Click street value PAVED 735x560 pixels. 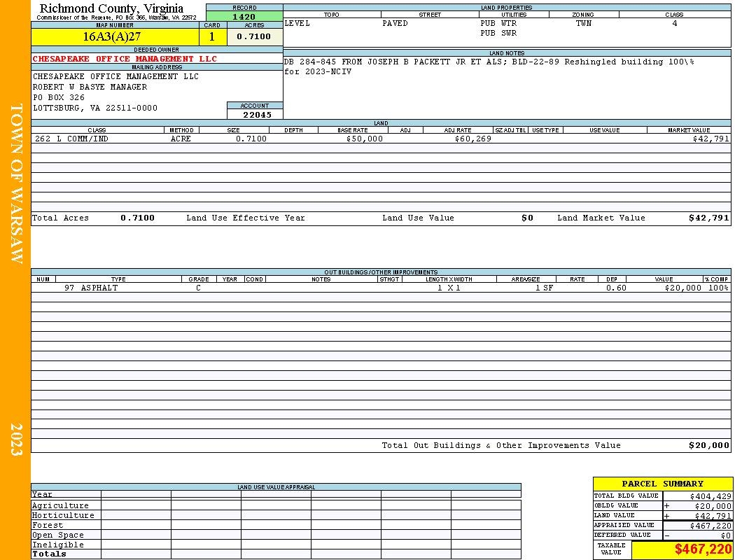[x=395, y=23]
